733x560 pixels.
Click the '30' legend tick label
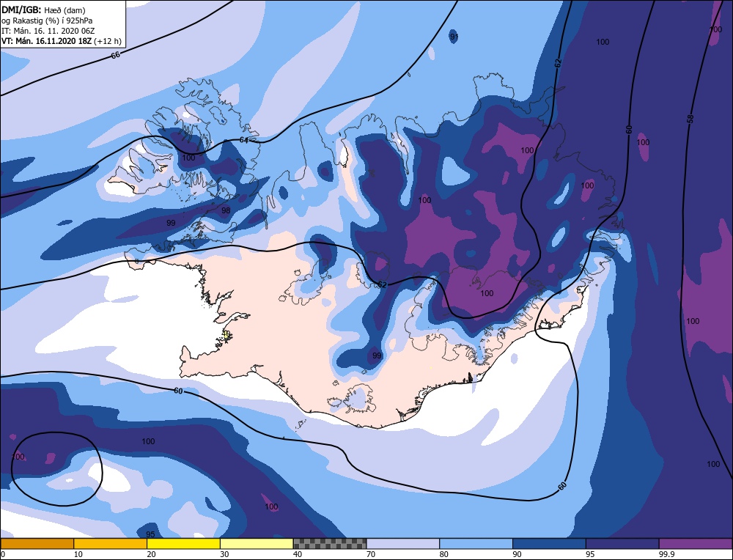tap(224, 554)
